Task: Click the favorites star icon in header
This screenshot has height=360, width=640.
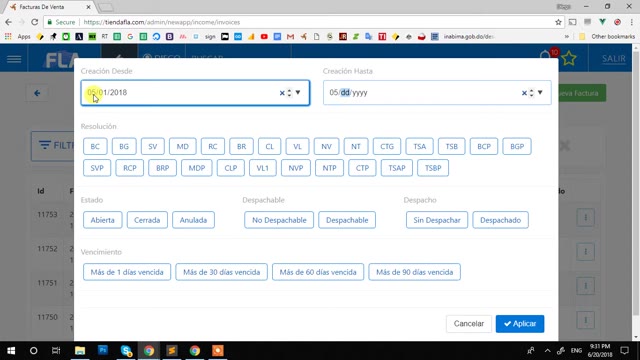Action: pos(569,59)
